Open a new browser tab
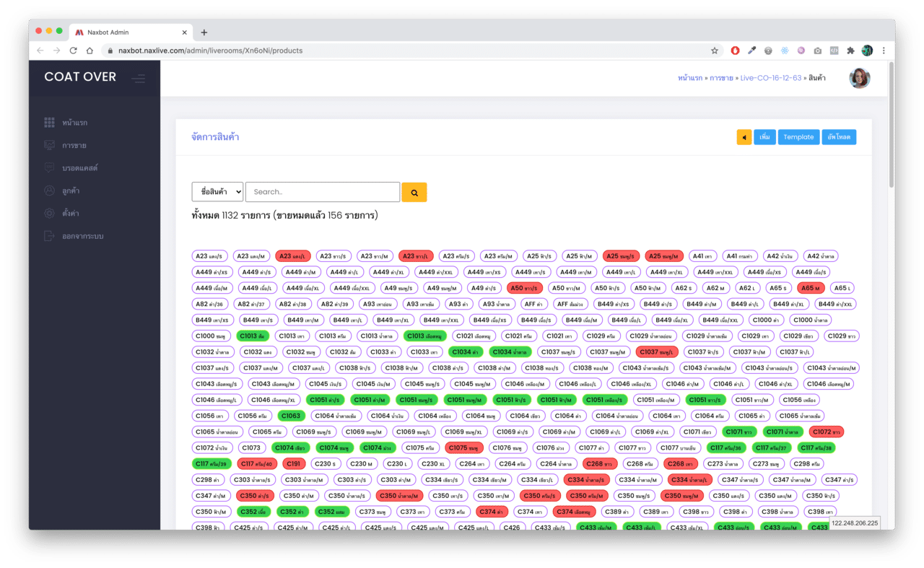Image resolution: width=924 pixels, height=568 pixels. click(204, 32)
